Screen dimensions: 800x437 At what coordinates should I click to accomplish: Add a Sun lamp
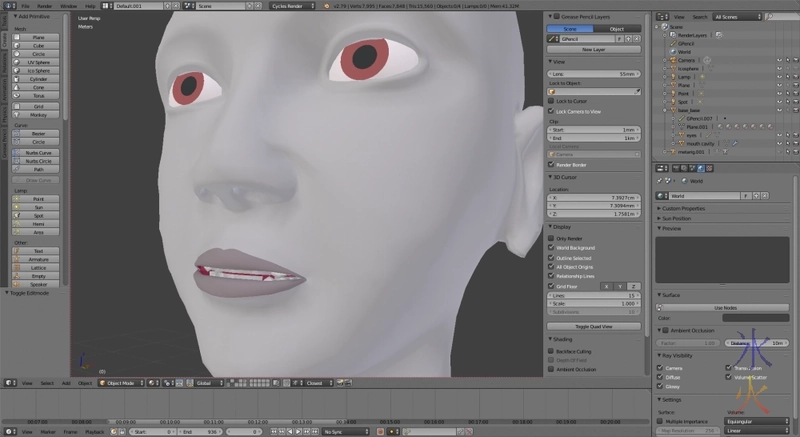39,207
